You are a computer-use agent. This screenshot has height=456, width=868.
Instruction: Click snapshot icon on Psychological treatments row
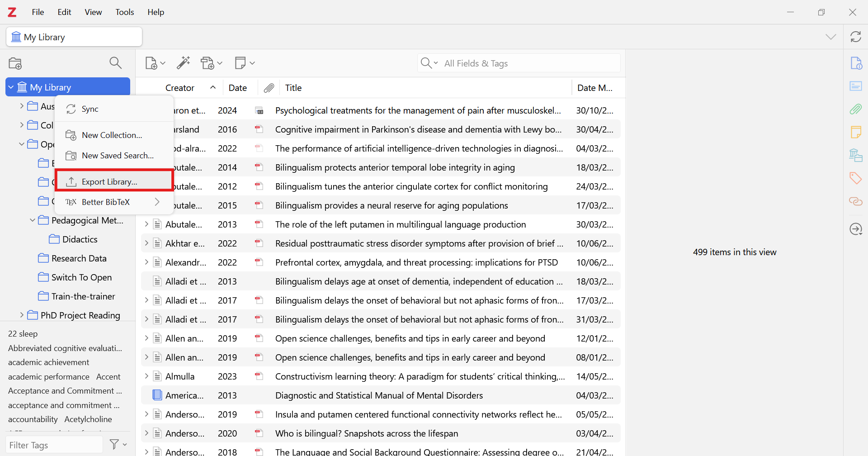(x=259, y=110)
